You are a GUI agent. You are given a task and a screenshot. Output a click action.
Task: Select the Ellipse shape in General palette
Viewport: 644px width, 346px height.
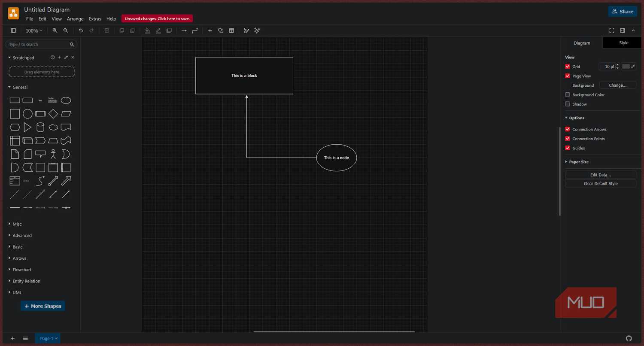(66, 100)
